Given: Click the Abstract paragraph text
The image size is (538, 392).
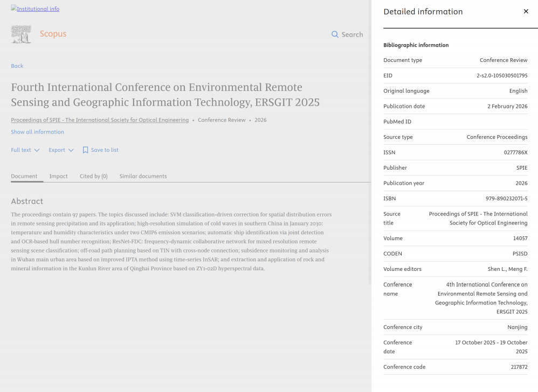Looking at the screenshot, I should pos(171,241).
